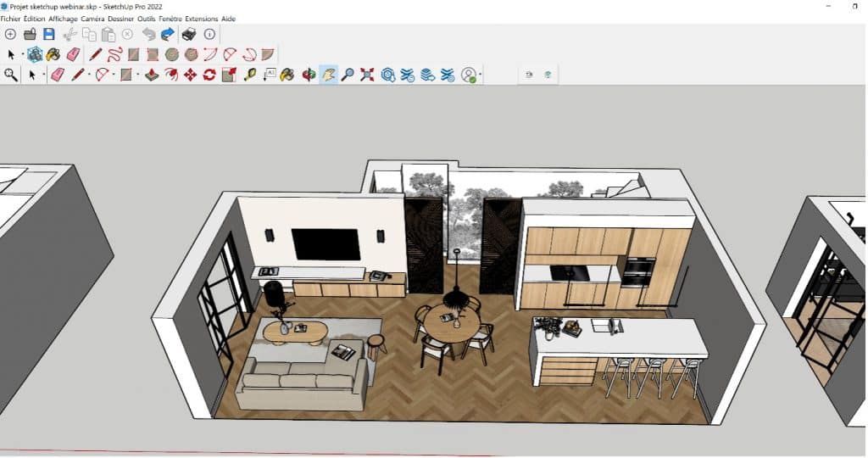Select the Tape Measure tool

tap(250, 74)
